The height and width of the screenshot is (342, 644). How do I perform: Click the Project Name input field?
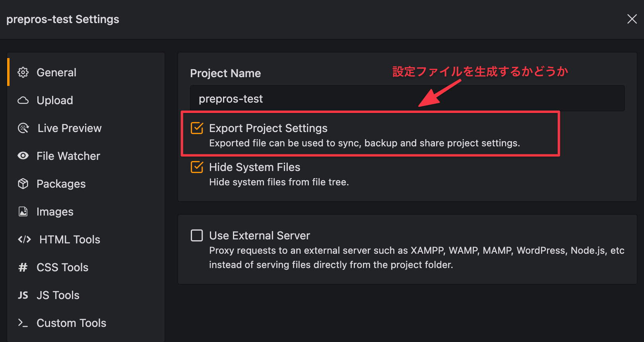point(407,99)
